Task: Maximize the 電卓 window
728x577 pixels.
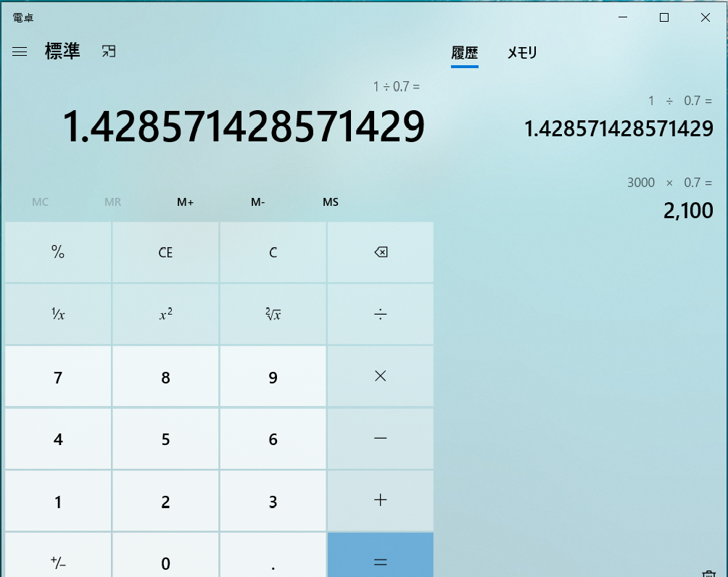Action: click(x=664, y=17)
